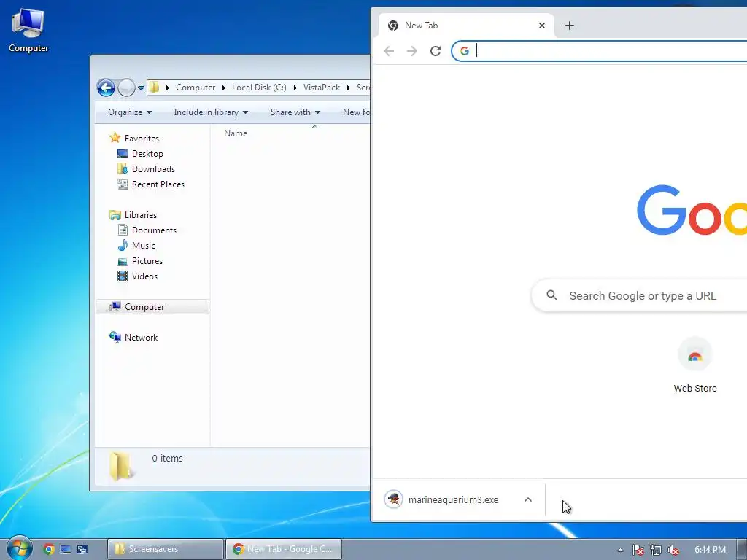Select Libraries in navigation pane
This screenshot has width=747, height=560.
coord(141,215)
